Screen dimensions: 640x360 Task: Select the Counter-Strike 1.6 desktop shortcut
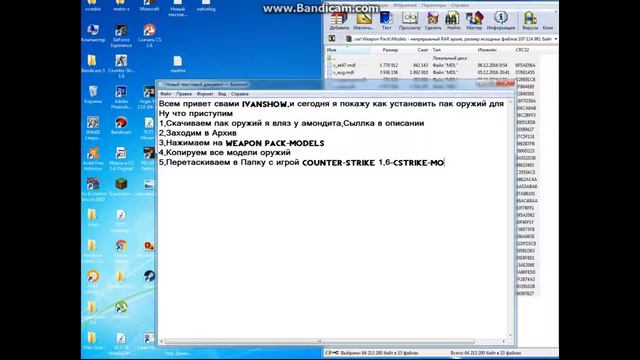(x=121, y=66)
